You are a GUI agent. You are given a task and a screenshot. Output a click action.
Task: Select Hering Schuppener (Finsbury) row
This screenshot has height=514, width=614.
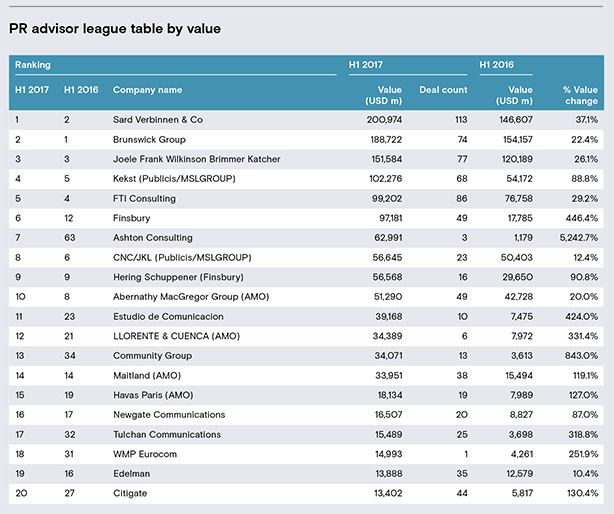tap(306, 277)
